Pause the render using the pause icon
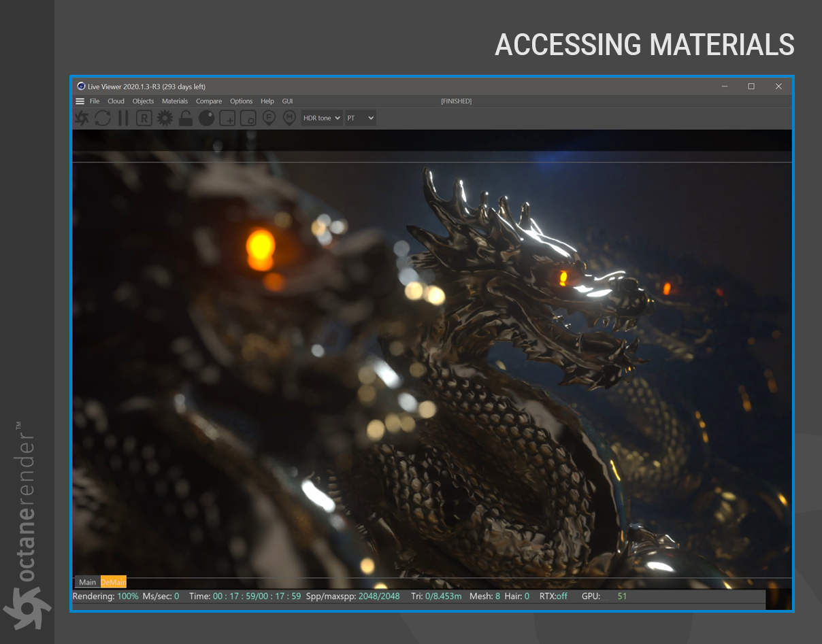 pyautogui.click(x=123, y=118)
